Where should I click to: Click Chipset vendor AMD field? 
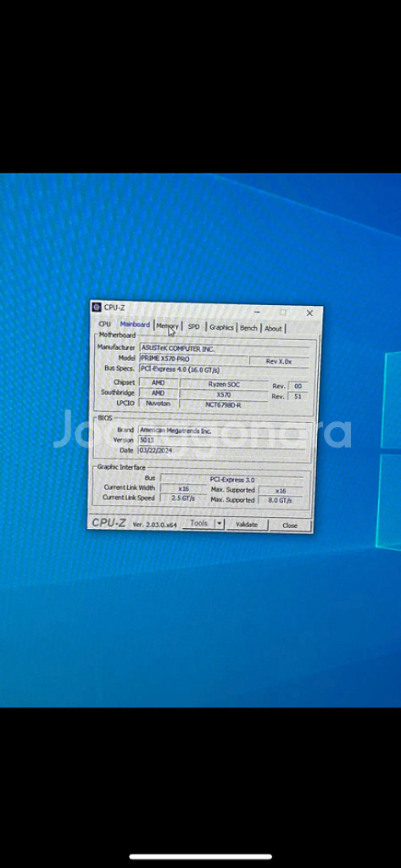(158, 382)
